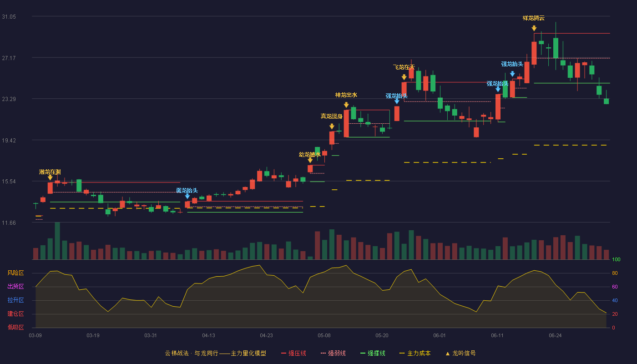Click the green 100 indicator scale value
Image resolution: width=637 pixels, height=364 pixels.
point(616,260)
